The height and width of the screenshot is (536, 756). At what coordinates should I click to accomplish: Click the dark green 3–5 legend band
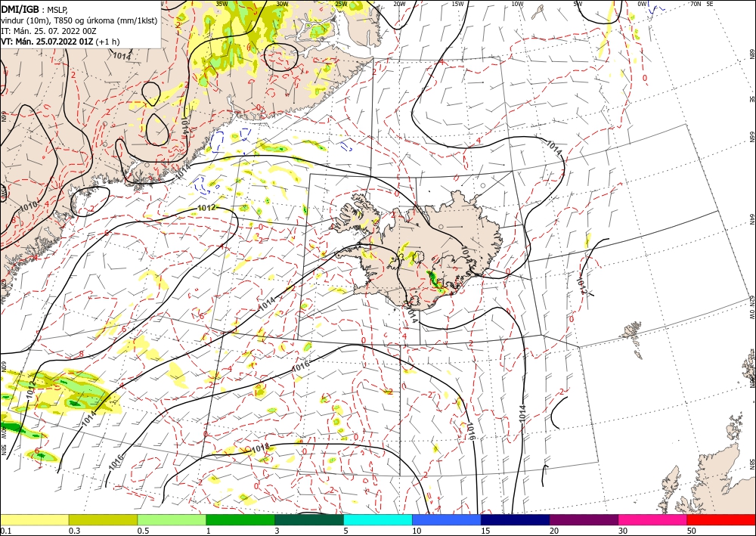coord(309,520)
